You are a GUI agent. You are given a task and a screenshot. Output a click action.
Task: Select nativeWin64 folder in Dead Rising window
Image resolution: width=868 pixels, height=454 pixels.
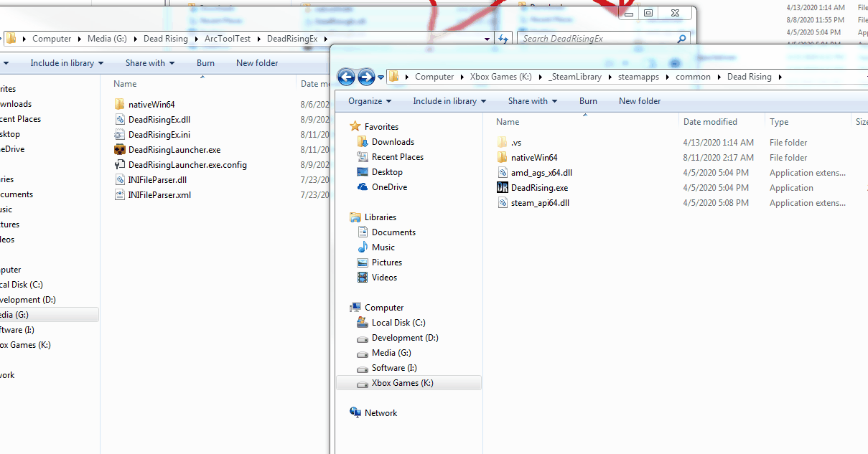[534, 158]
